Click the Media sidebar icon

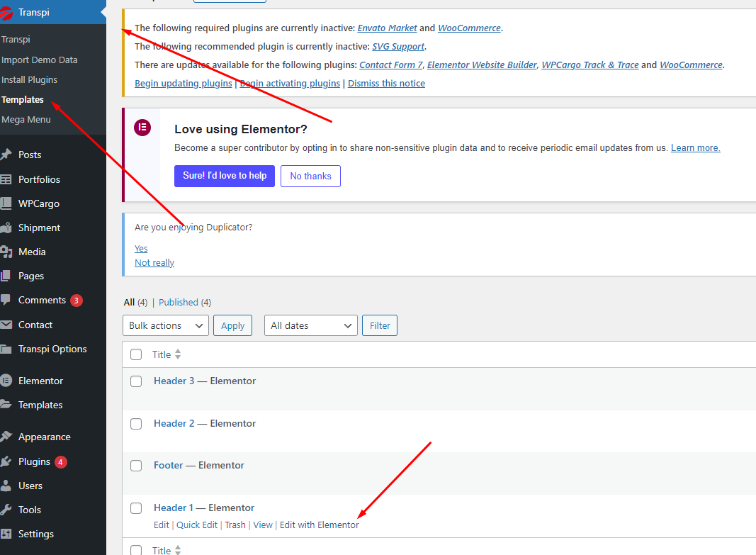(6, 252)
